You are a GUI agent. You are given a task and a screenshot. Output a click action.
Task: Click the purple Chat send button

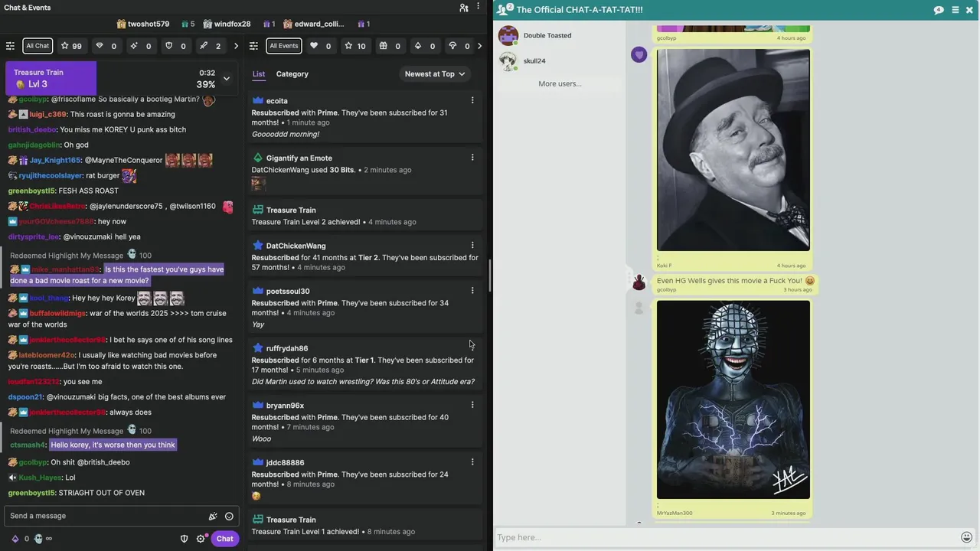[224, 539]
